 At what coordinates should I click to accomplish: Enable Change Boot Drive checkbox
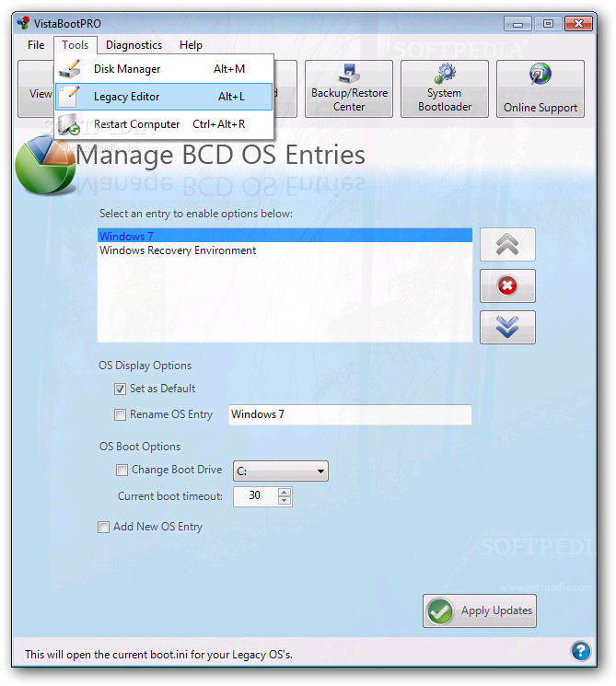tap(122, 470)
